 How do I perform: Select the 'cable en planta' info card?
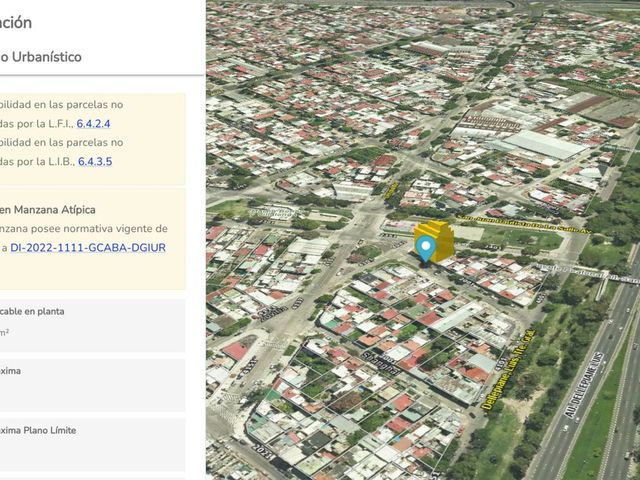tap(92, 326)
